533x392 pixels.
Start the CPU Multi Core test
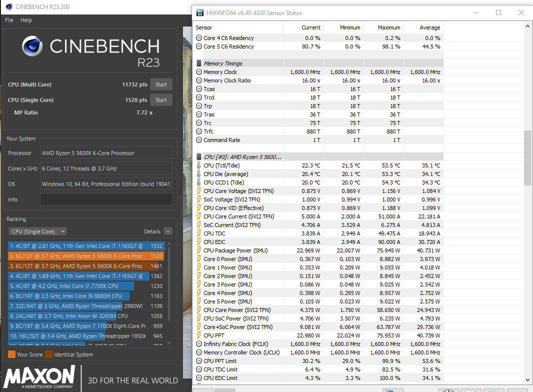161,84
